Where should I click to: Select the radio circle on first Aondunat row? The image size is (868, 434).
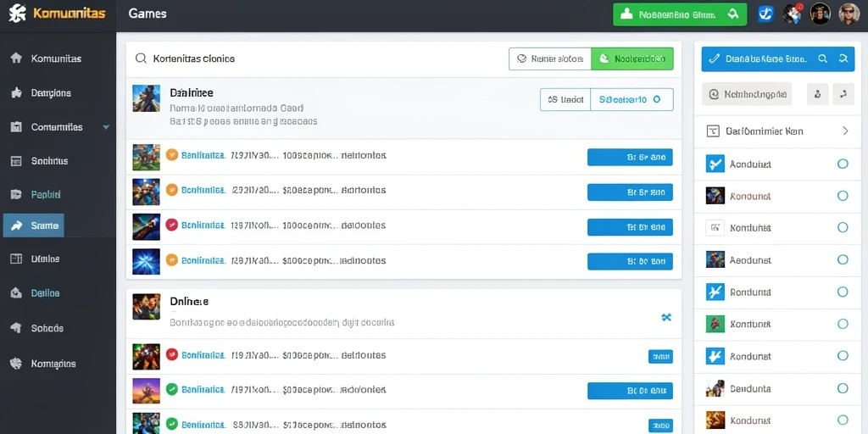point(843,164)
